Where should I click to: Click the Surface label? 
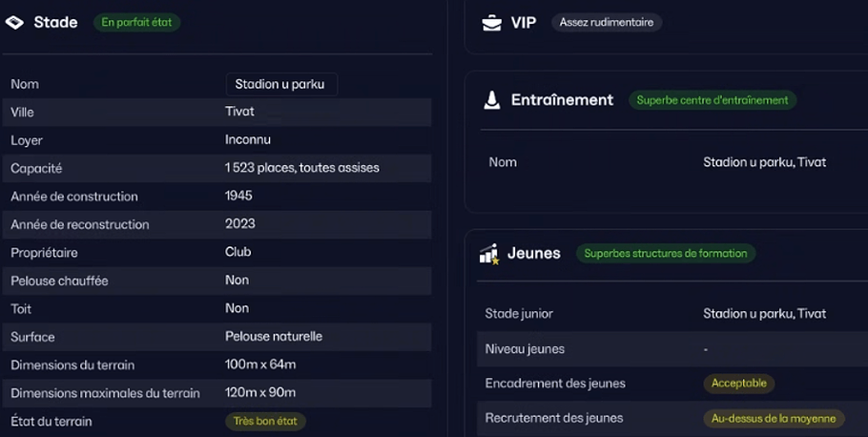tap(32, 338)
